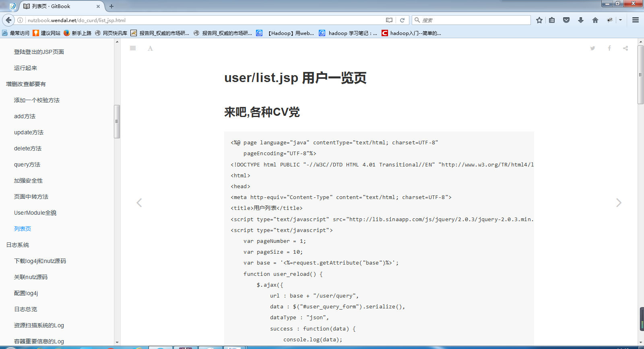Screen dimensions: 644x349
Task: Click code line function user_reload() {
Action: coord(283,274)
